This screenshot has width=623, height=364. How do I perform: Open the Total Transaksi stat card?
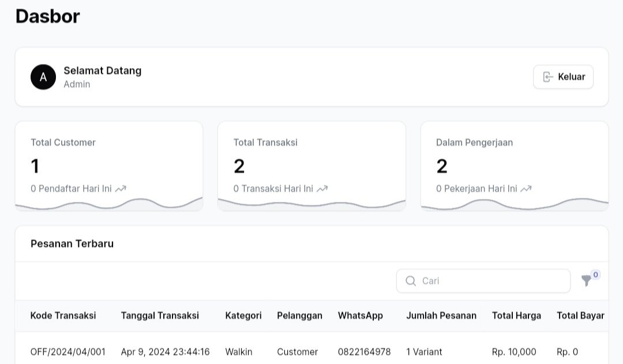click(x=311, y=166)
